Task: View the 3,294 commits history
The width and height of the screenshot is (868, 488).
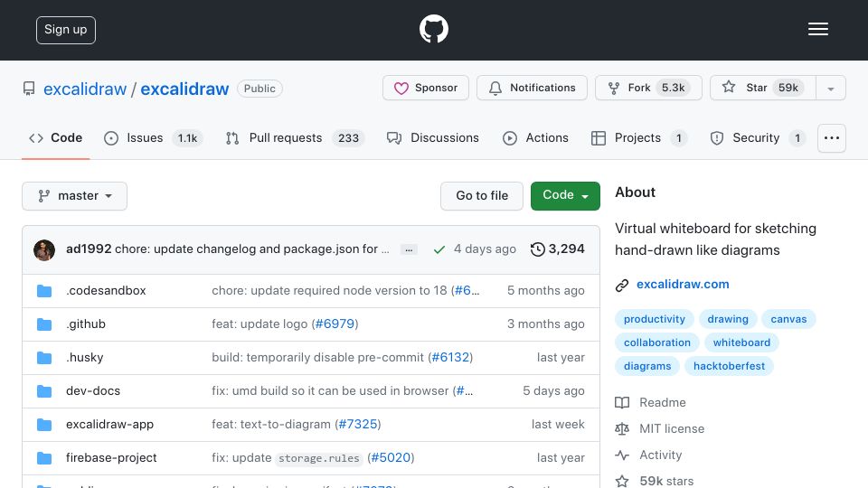Action: coord(558,249)
